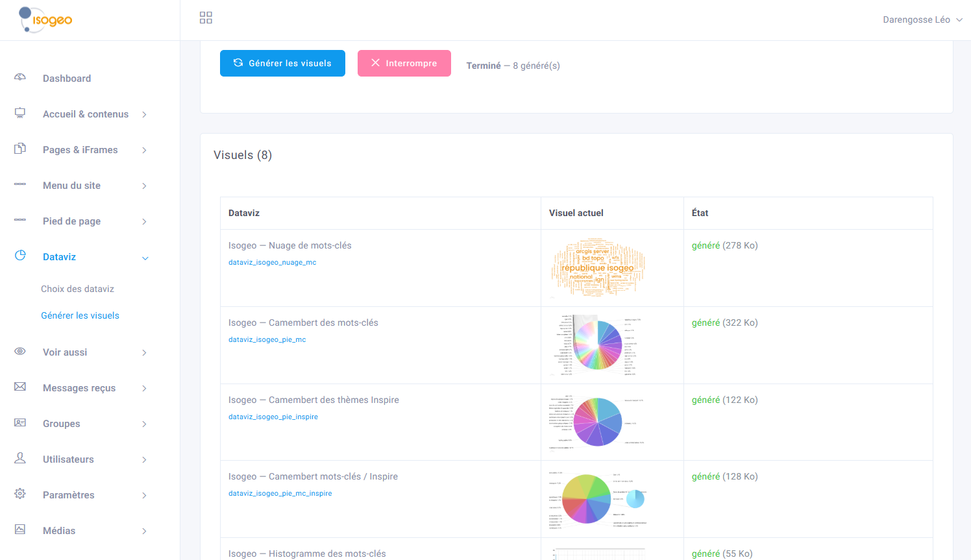The height and width of the screenshot is (560, 971).
Task: Go to Dashboard menu item
Action: pyautogui.click(x=67, y=79)
